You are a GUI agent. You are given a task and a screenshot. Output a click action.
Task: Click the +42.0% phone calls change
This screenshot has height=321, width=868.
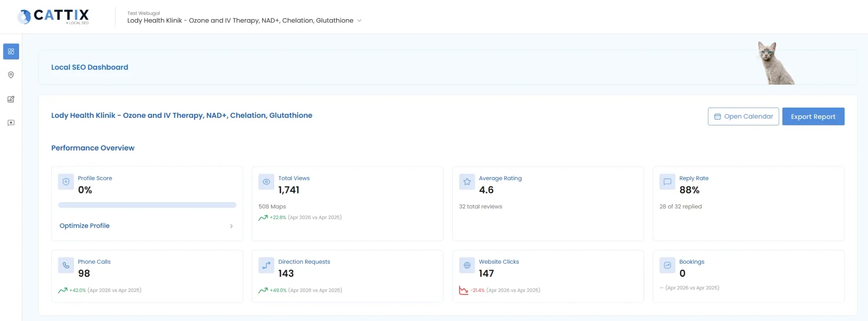[x=78, y=290]
